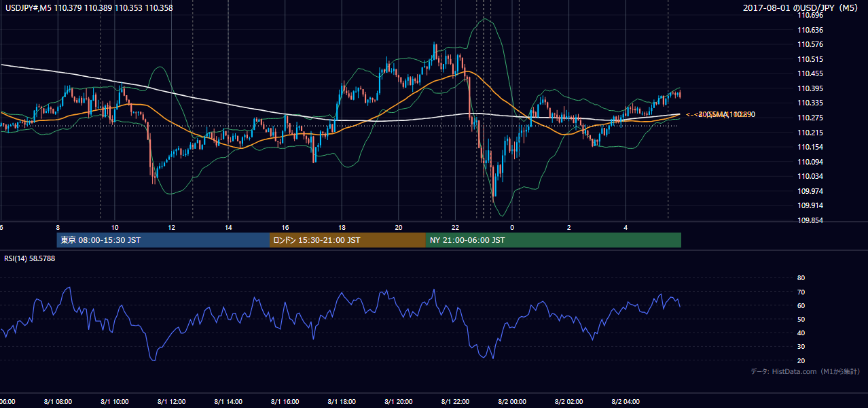Click the 8/2 02:00 time label
Viewport: 868px width, 408px height.
tap(569, 401)
